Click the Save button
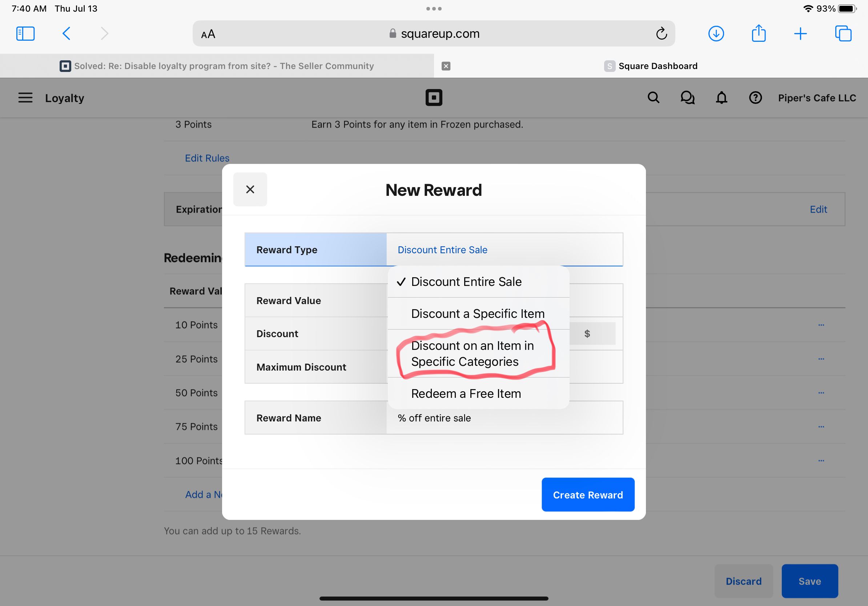 (x=809, y=581)
